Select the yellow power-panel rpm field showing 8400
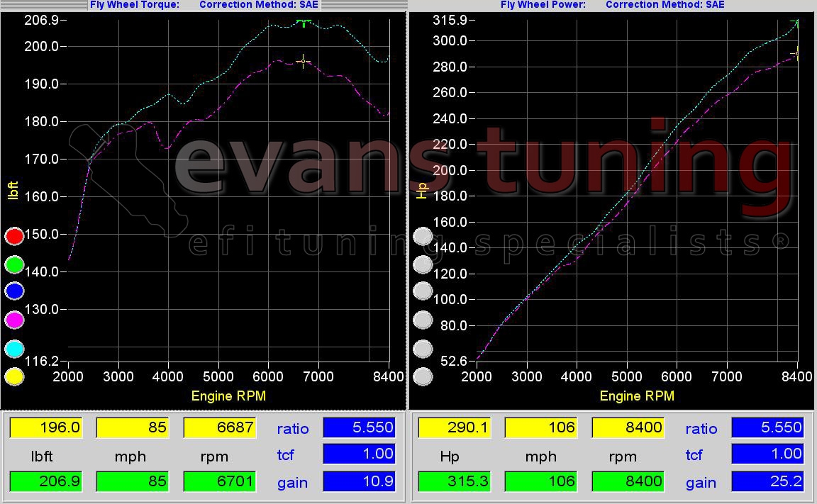 point(628,427)
